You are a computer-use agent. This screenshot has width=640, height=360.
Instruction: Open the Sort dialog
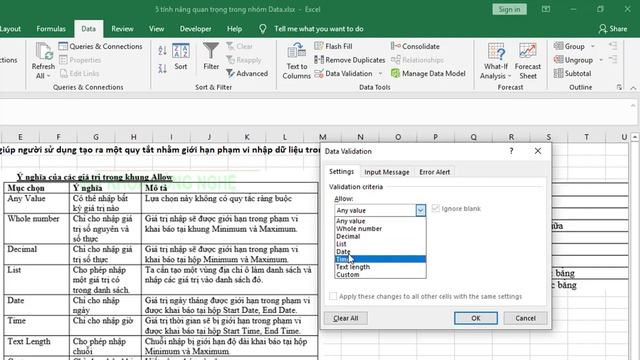point(180,56)
